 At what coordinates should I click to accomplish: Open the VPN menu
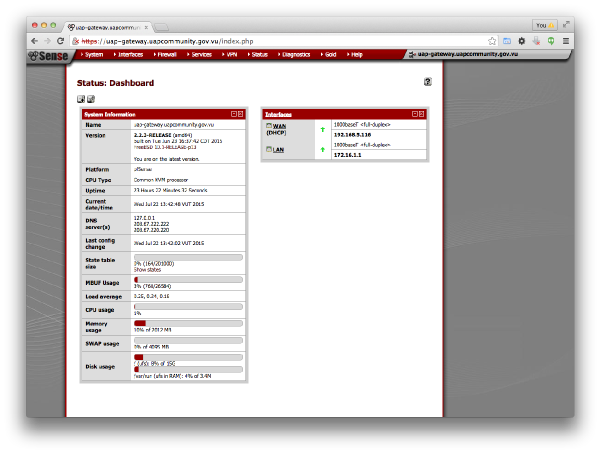click(x=230, y=55)
